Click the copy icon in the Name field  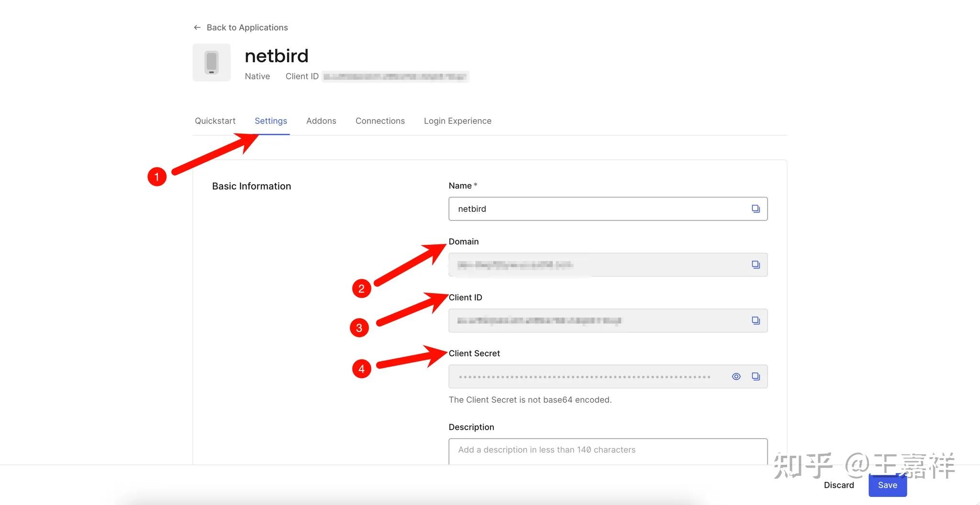point(756,209)
